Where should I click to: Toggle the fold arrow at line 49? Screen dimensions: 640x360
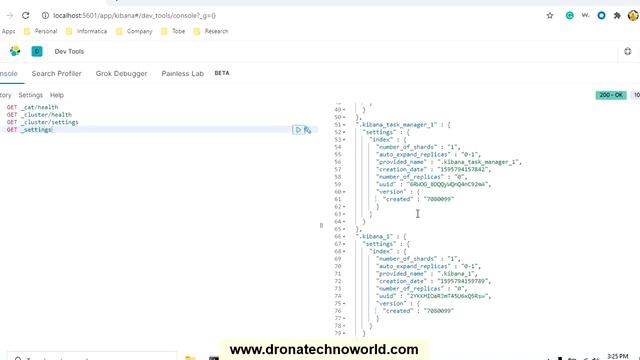[x=344, y=110]
